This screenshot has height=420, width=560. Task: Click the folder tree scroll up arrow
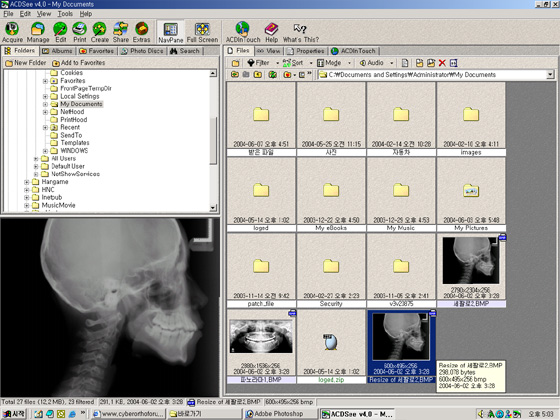click(213, 73)
